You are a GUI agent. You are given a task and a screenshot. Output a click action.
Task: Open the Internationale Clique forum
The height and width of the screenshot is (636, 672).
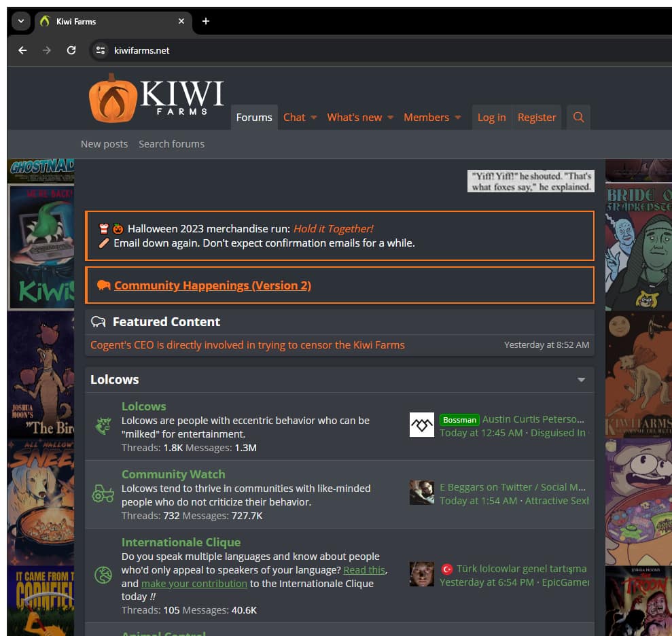(181, 543)
